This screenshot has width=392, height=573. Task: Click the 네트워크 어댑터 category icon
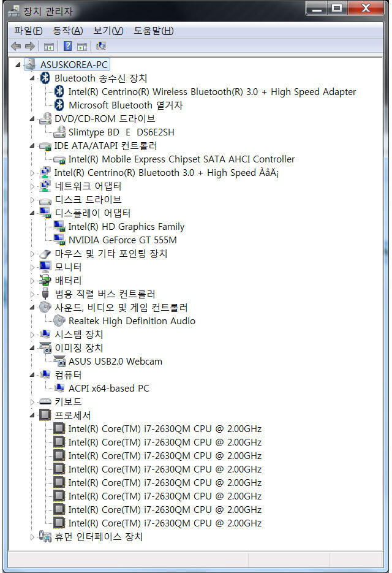(x=45, y=186)
